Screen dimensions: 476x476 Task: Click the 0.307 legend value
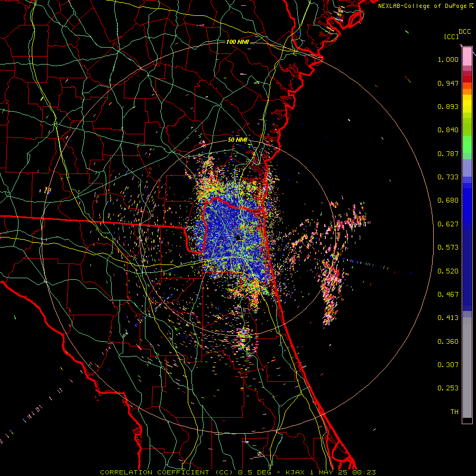[x=448, y=365]
